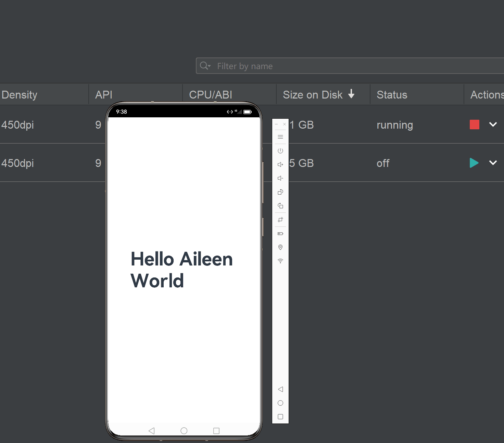This screenshot has width=504, height=443.
Task: Launch the virtual device that is off
Action: tap(474, 163)
